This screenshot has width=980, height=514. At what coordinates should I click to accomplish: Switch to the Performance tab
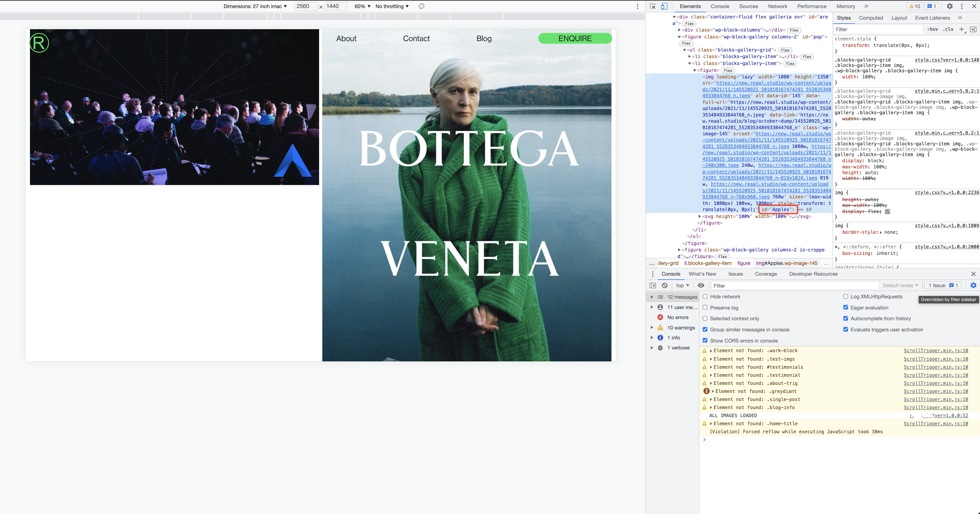coord(811,7)
